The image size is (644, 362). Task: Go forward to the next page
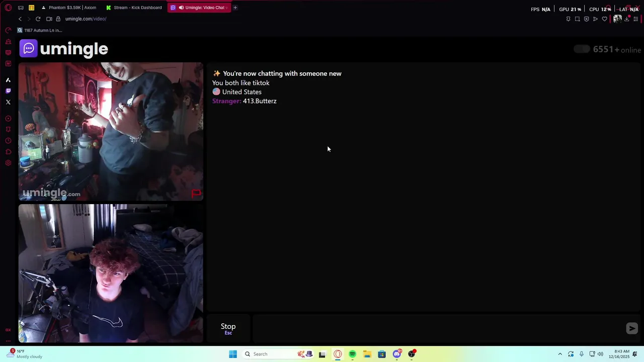click(29, 19)
